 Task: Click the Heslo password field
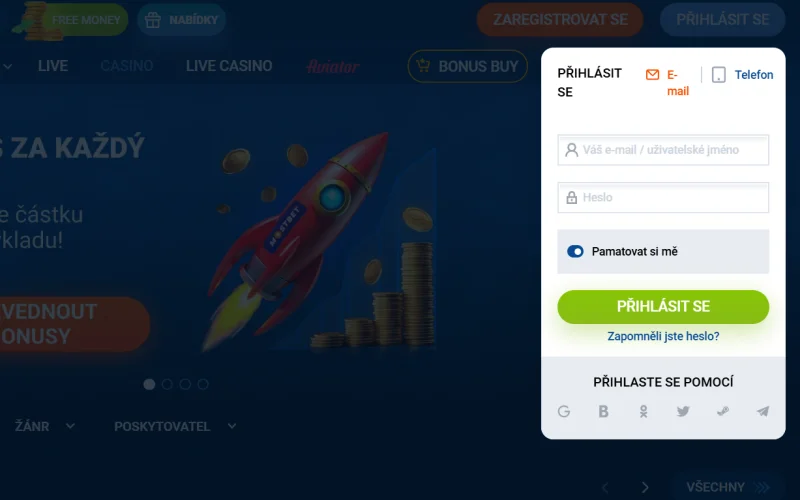tap(663, 197)
